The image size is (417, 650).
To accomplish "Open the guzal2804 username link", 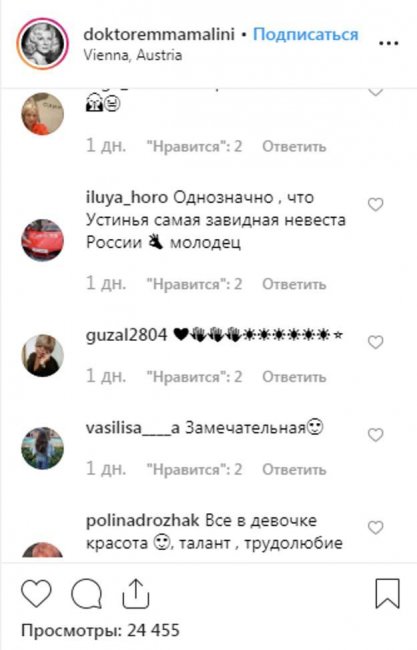I will pos(126,335).
